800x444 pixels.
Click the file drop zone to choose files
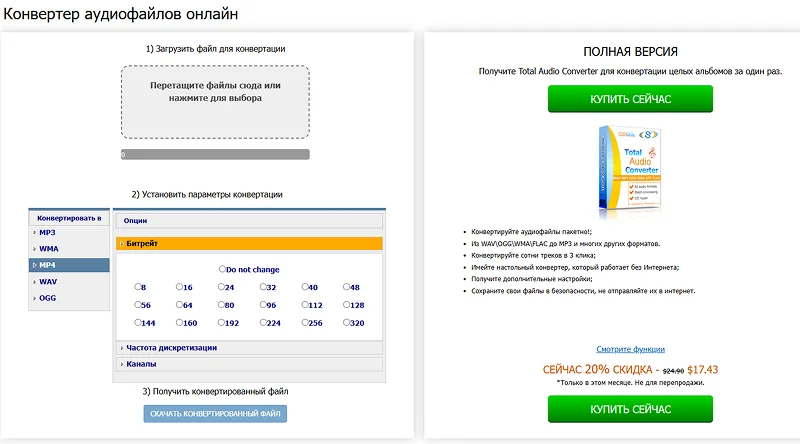[215, 102]
